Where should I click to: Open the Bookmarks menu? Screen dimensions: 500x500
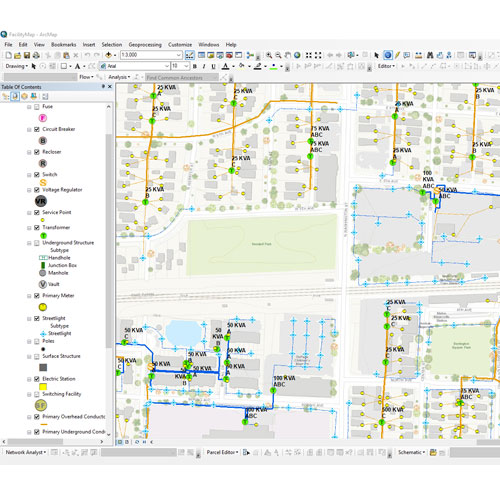coord(64,45)
